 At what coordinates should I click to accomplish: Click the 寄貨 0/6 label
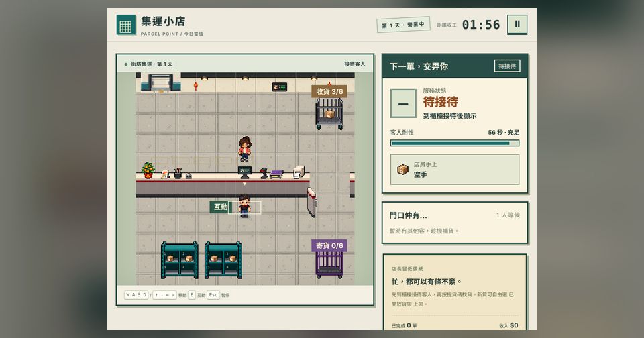pyautogui.click(x=329, y=245)
